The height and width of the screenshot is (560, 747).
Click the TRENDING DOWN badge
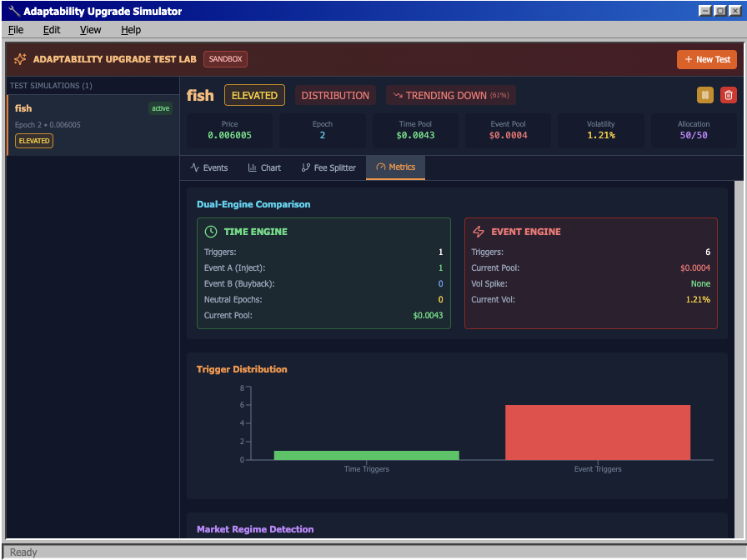point(451,95)
